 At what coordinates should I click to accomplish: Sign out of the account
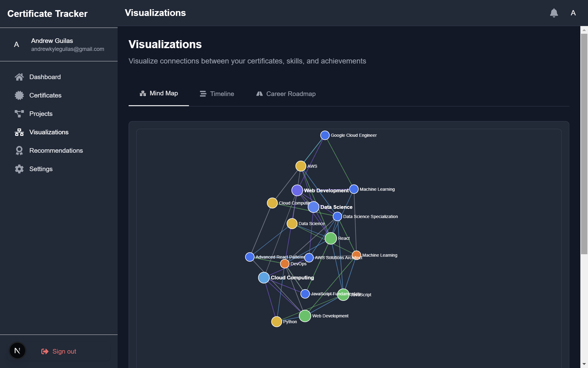tap(59, 351)
